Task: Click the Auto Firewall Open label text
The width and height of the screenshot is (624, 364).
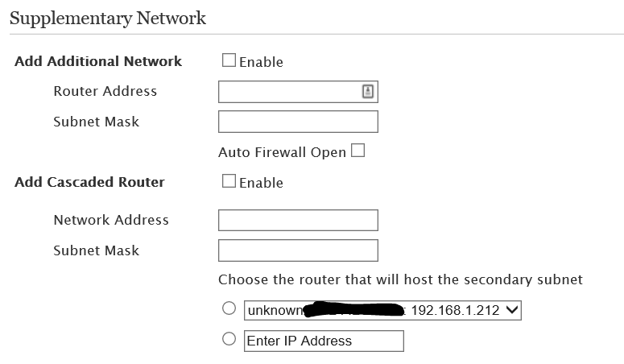Action: pos(282,152)
